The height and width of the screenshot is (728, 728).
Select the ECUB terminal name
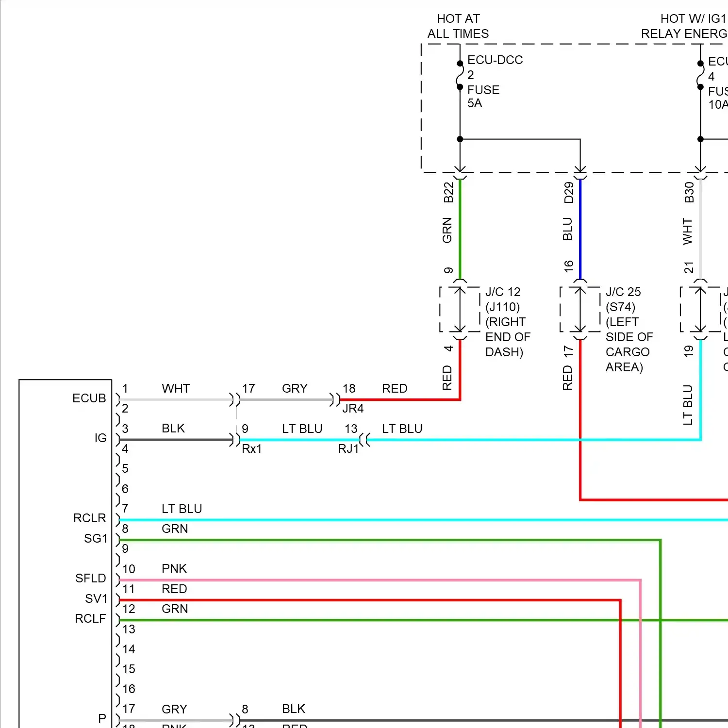click(89, 398)
